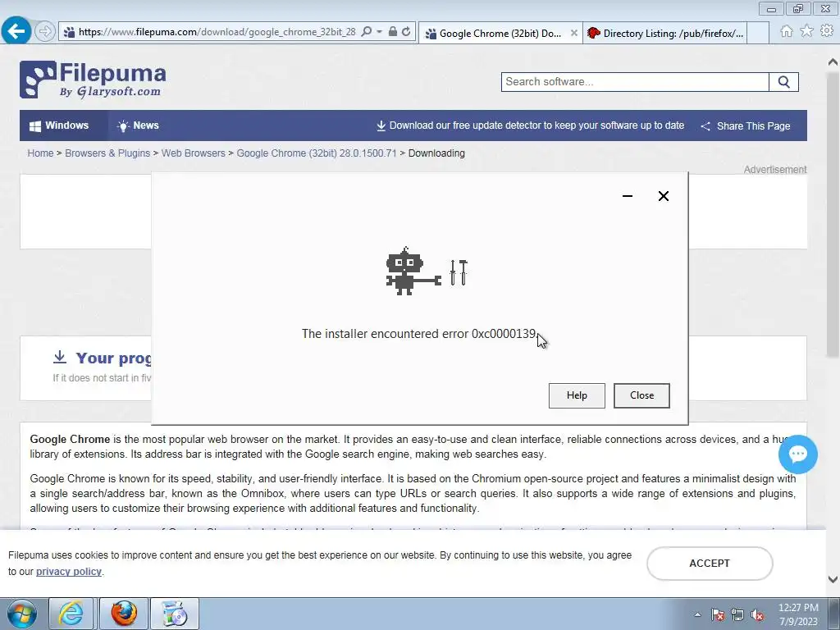The width and height of the screenshot is (840, 630).
Task: Click the Search software input field
Action: tap(635, 82)
